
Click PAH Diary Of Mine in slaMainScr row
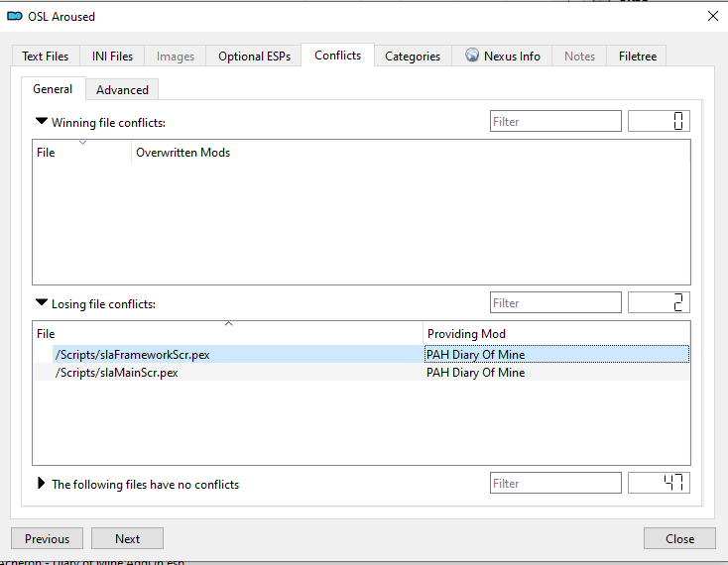(x=475, y=373)
